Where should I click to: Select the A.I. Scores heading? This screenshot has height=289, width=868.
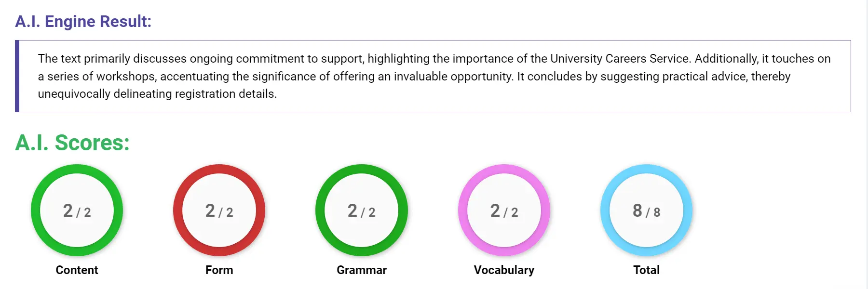(72, 143)
